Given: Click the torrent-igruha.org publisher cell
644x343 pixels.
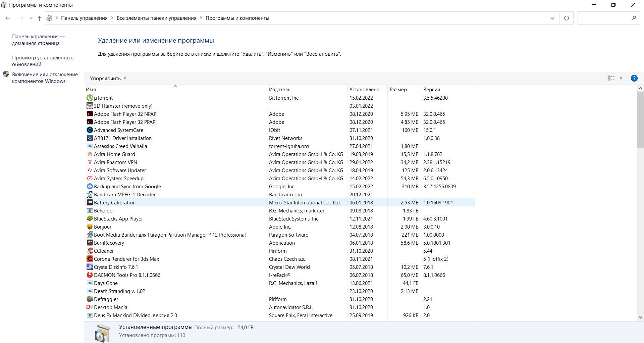Looking at the screenshot, I should click(289, 146).
